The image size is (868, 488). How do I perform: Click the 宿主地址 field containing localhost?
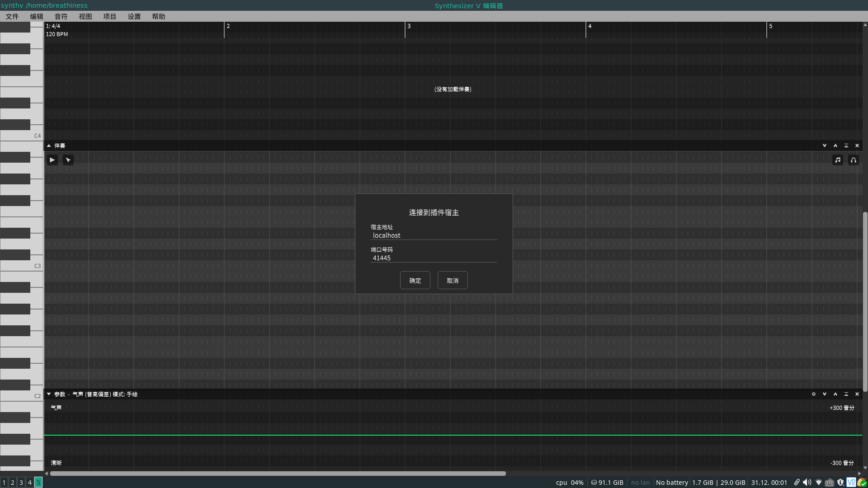pos(434,235)
